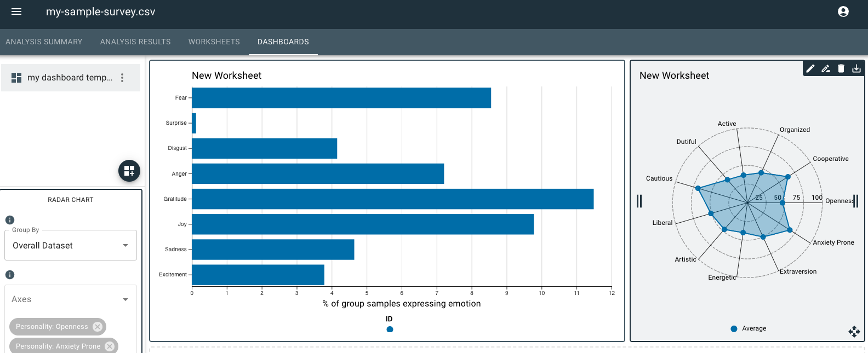Viewport: 868px width, 353px height.
Task: Open the user account profile icon
Action: (843, 11)
